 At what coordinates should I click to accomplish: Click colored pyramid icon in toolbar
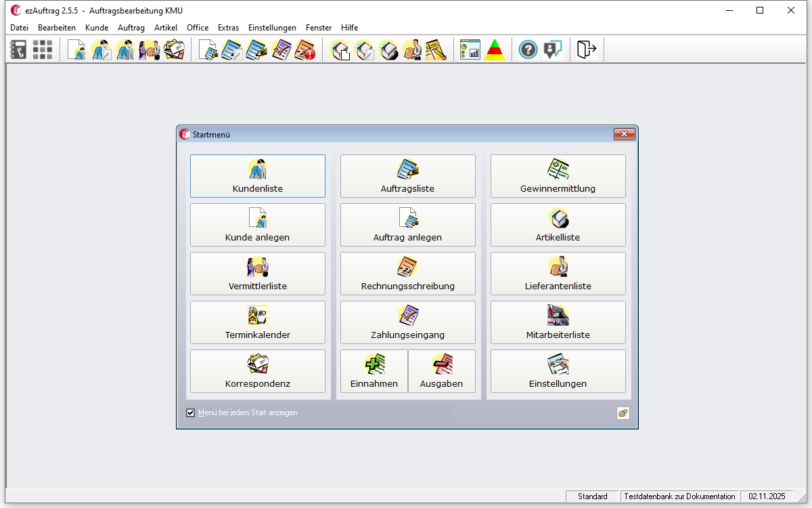(x=495, y=49)
